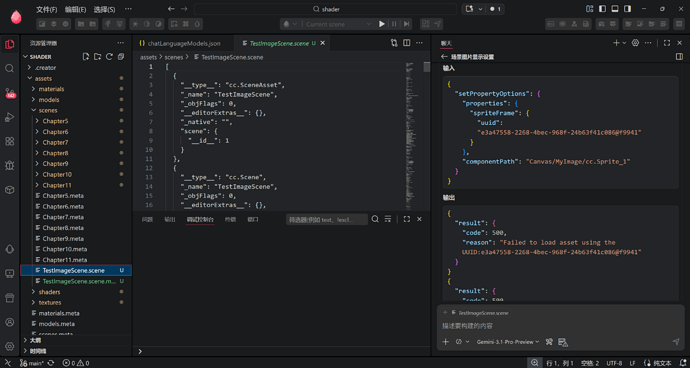Image resolution: width=690 pixels, height=368 pixels.
Task: Open the bug icon view in activity bar
Action: pyautogui.click(x=9, y=166)
